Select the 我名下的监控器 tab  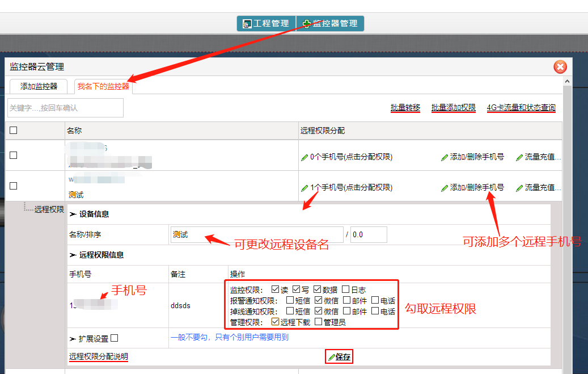(x=103, y=86)
